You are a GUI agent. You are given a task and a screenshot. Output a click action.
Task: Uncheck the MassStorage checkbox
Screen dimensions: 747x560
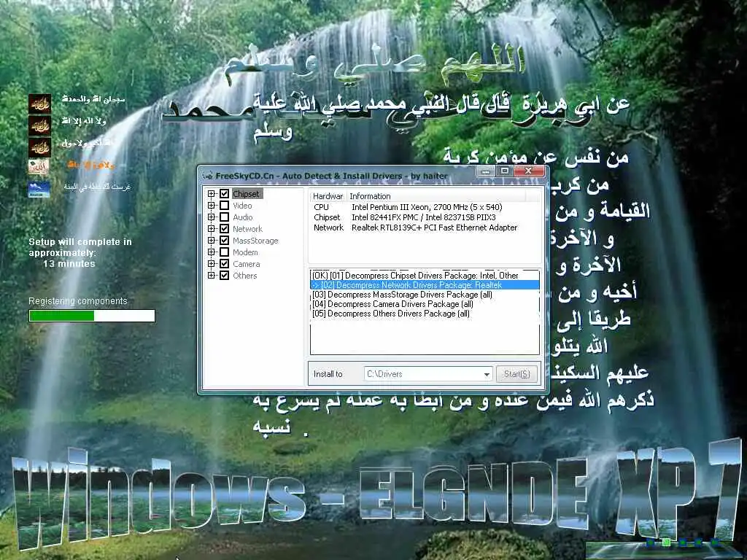(225, 241)
